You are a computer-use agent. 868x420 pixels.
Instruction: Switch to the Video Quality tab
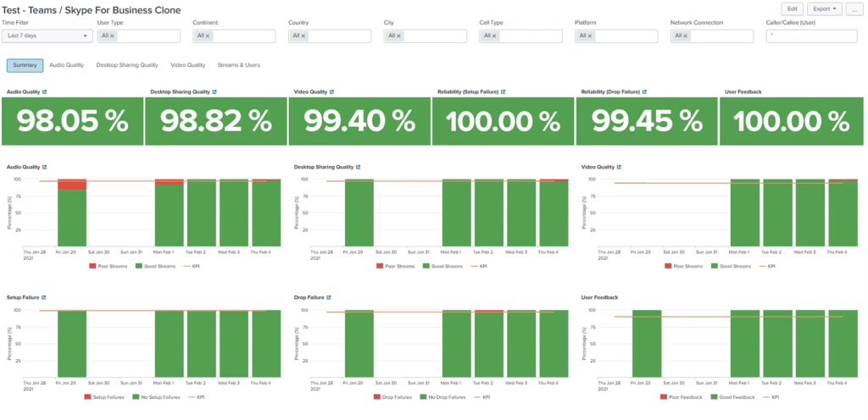point(187,65)
